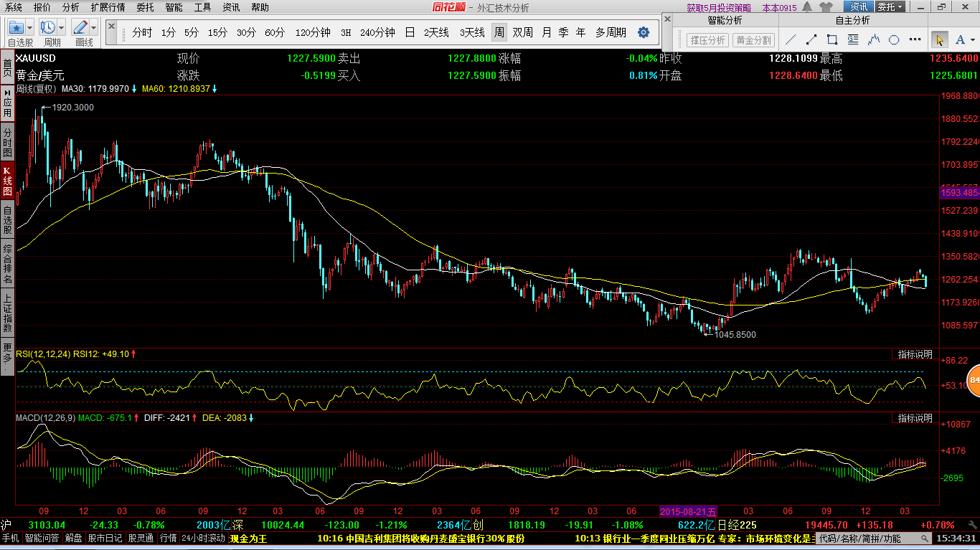980x550 pixels.
Task: Expand the 画线 dropdown arrow
Action: (94, 28)
